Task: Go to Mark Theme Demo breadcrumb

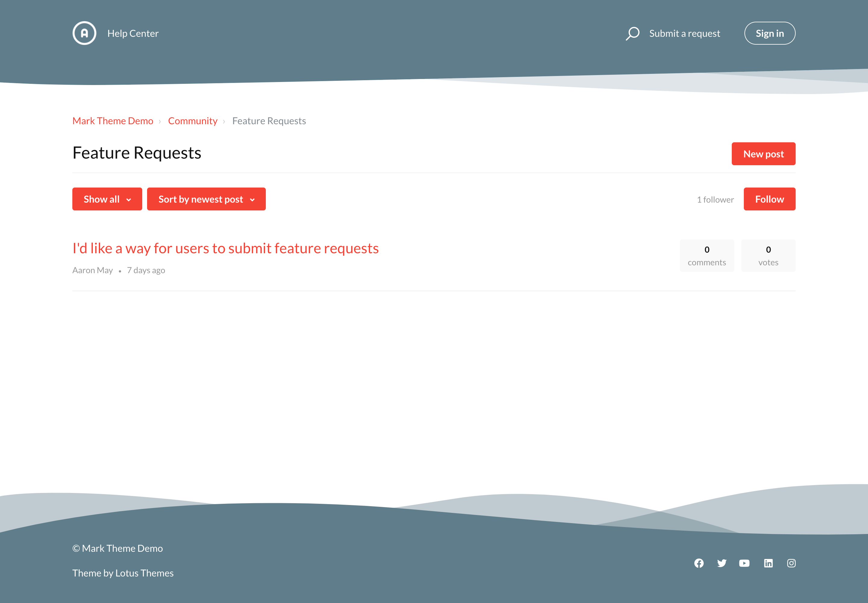Action: [112, 121]
